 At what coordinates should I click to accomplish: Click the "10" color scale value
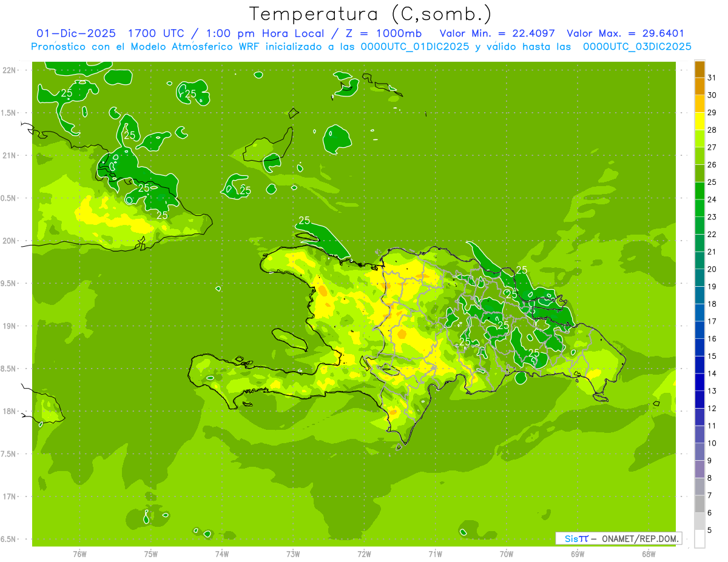click(712, 443)
